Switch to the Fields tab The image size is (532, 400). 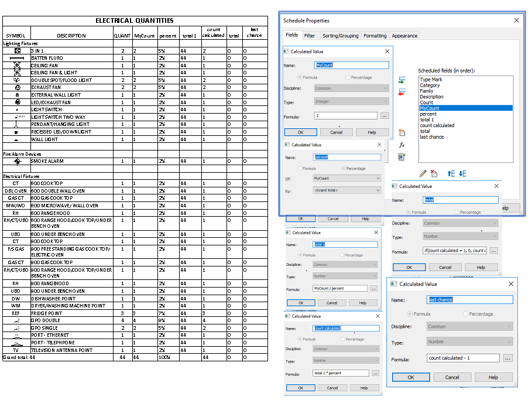(292, 35)
